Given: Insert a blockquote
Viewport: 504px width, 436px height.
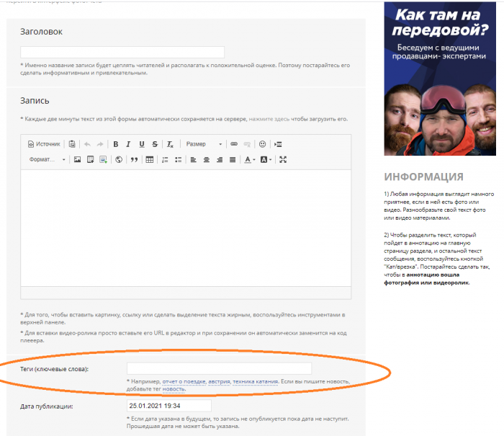Looking at the screenshot, I should pos(133,159).
